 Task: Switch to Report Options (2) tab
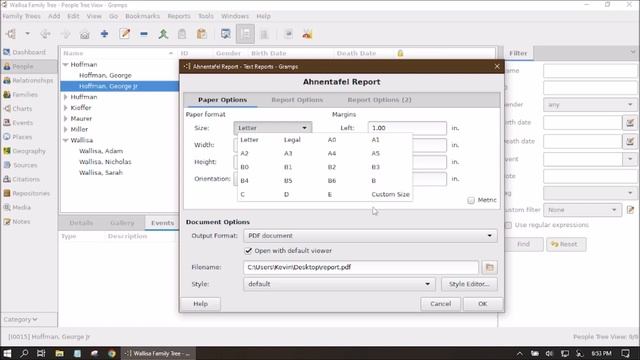pos(379,100)
